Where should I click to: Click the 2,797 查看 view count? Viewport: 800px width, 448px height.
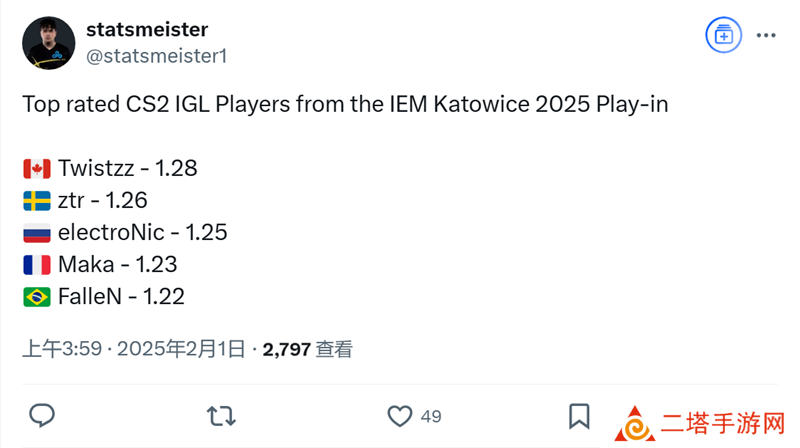coord(308,350)
